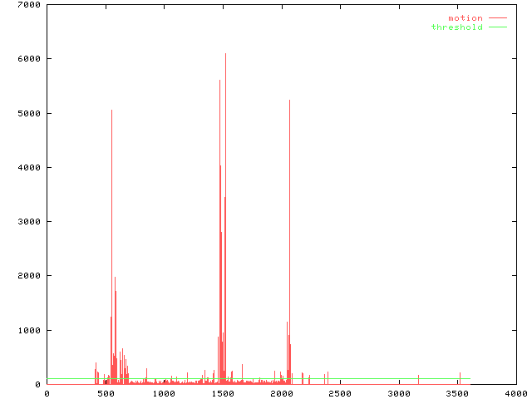Viewport: 532px width, 399px height.
Task: Click the "motion" legend label
Action: point(465,17)
